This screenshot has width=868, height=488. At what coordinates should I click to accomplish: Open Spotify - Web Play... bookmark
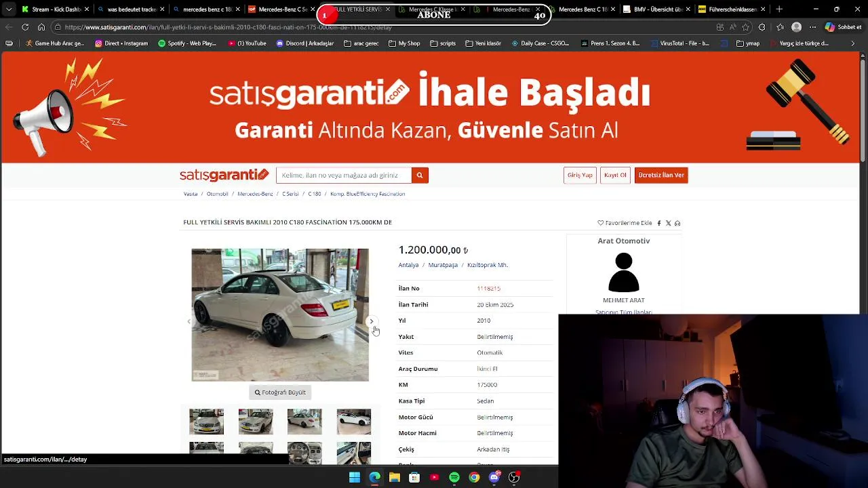[187, 43]
